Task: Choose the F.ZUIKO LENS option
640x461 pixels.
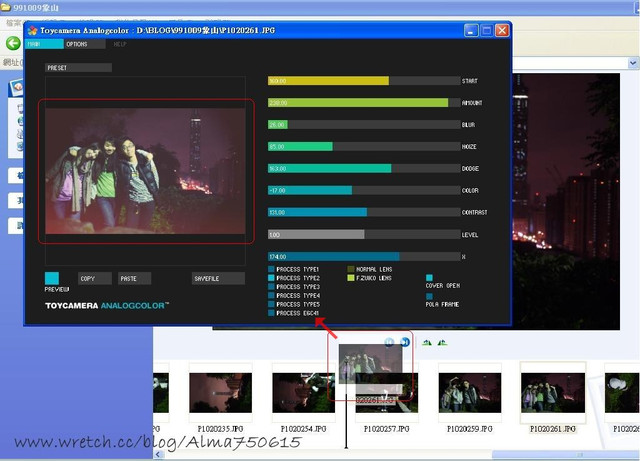Action: coord(370,278)
